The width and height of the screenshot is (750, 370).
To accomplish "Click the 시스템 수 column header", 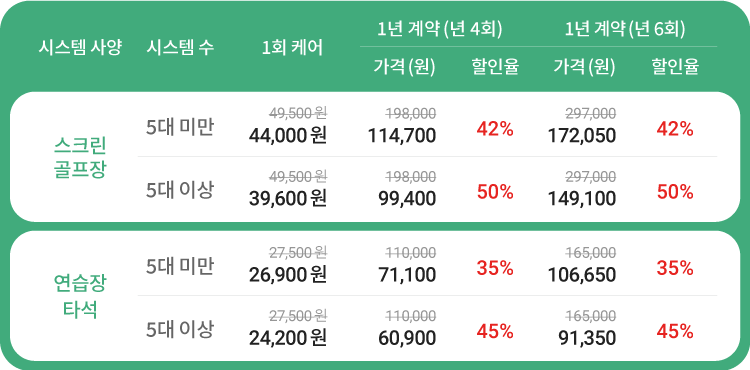I will [180, 48].
